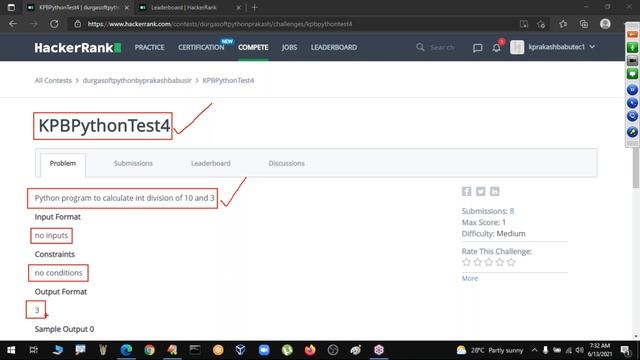Open Firefox from taskbar
This screenshot has height=360, width=640.
pos(310,350)
